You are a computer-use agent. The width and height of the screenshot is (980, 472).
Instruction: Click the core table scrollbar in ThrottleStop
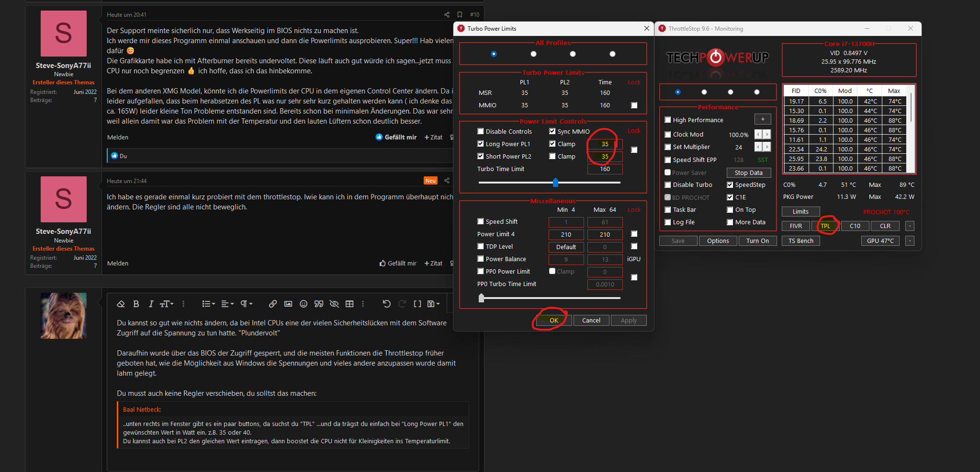[x=911, y=107]
